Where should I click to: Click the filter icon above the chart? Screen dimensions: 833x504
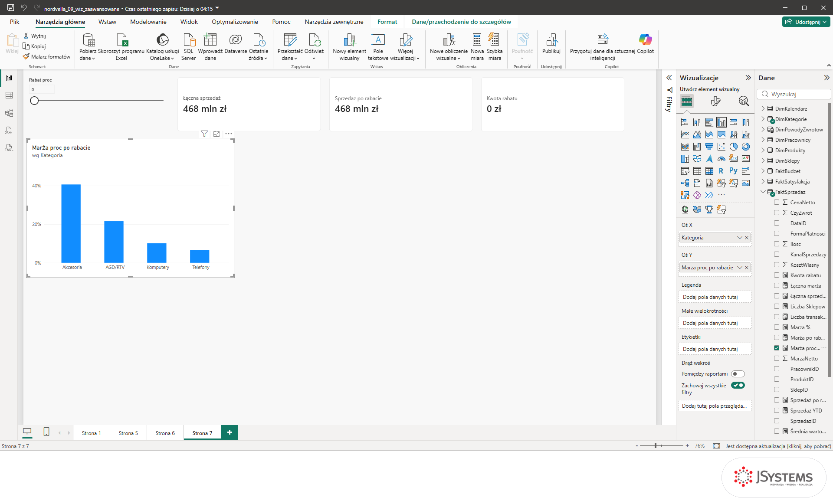pyautogui.click(x=204, y=134)
